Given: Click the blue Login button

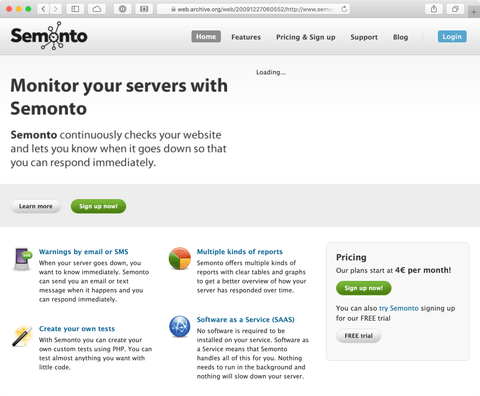Looking at the screenshot, I should coord(452,37).
